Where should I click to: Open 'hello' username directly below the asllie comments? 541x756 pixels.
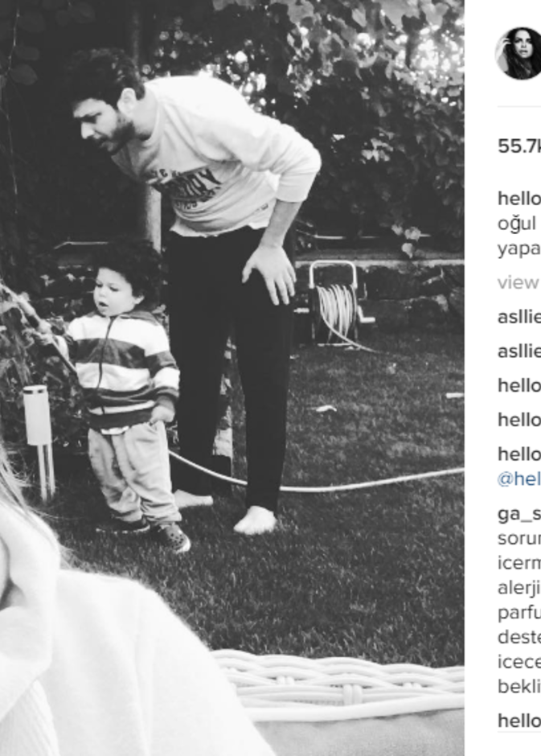coord(519,385)
